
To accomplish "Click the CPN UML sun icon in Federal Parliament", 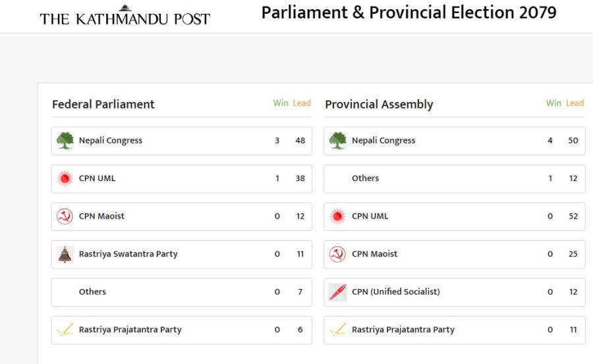I will (x=65, y=178).
